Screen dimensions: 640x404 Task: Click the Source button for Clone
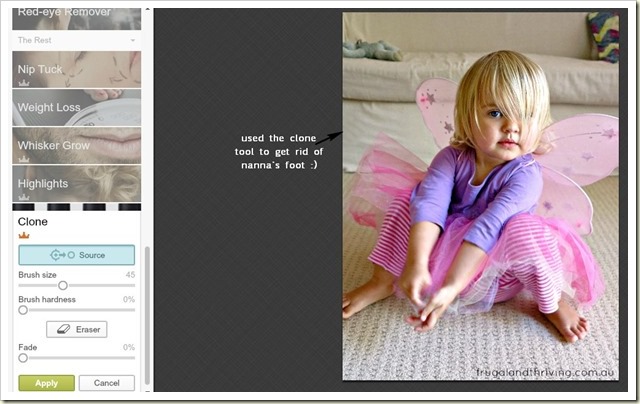[76, 255]
